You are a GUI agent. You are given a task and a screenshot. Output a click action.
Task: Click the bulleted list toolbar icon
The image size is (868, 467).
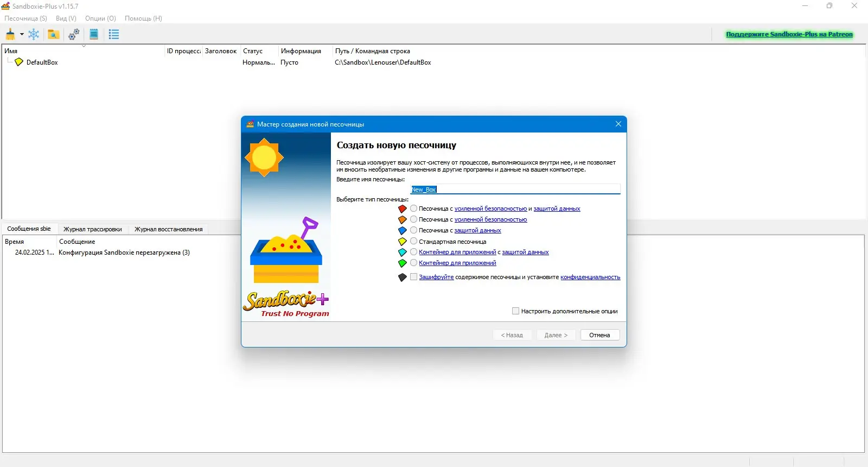(114, 34)
